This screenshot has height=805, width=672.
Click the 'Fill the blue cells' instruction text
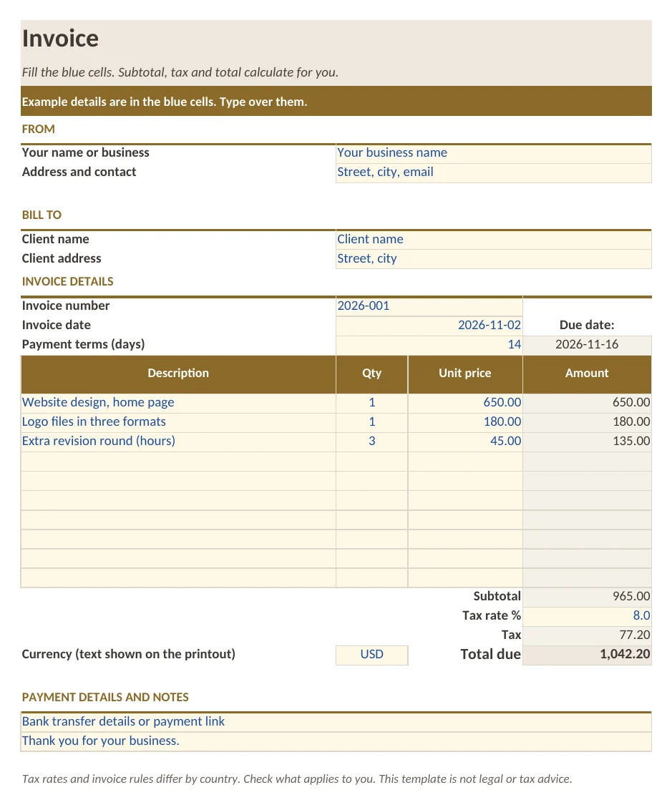[180, 73]
